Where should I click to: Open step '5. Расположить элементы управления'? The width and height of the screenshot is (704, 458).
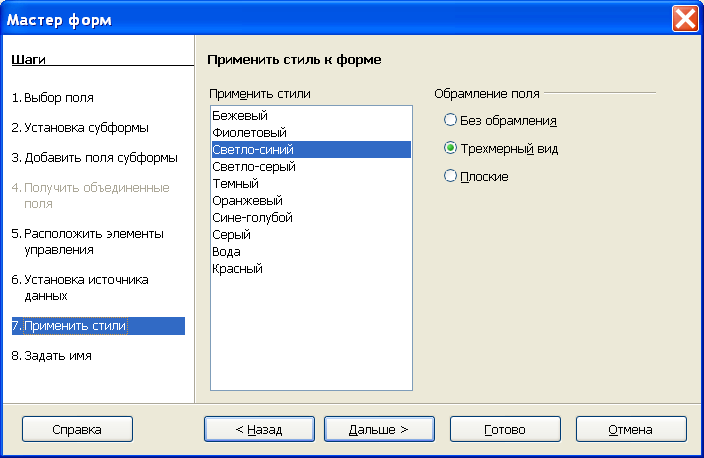click(x=88, y=242)
